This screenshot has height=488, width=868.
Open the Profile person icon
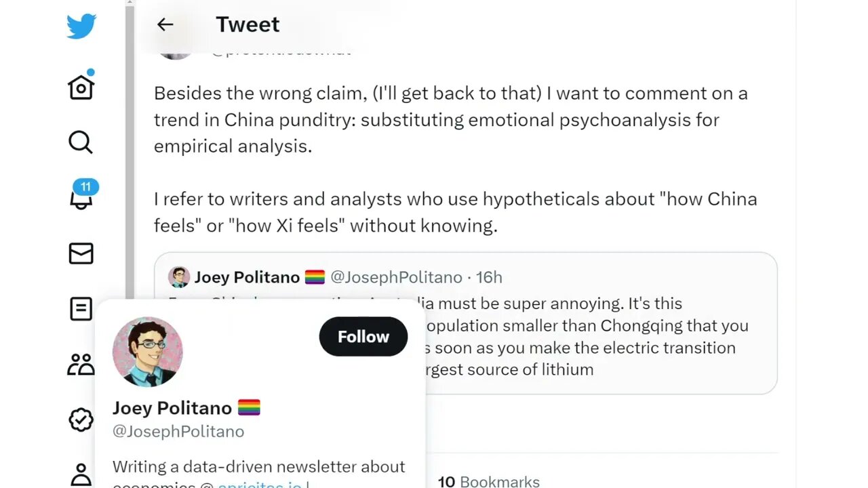pyautogui.click(x=81, y=474)
